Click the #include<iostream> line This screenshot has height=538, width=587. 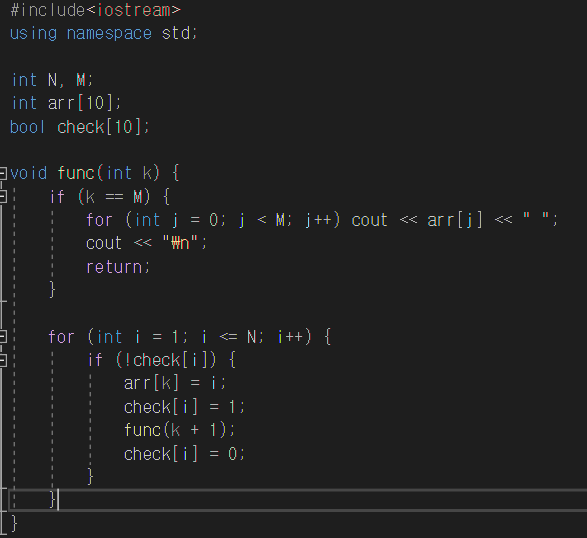pos(96,10)
